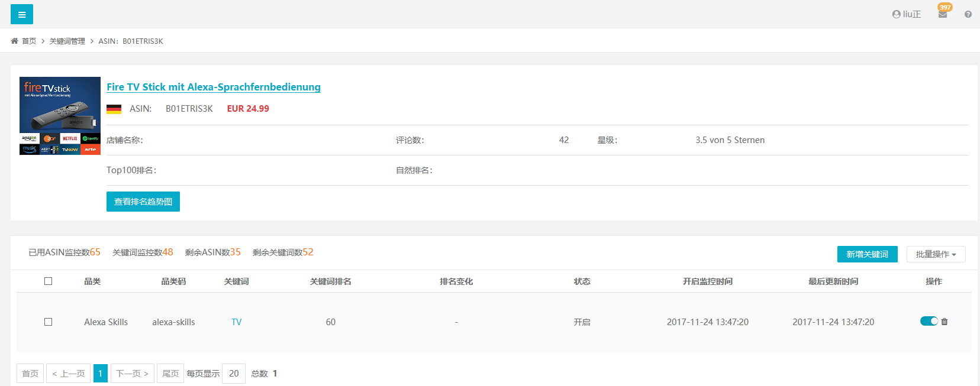
Task: Click the 关键词监控数 48 stat
Action: click(143, 252)
